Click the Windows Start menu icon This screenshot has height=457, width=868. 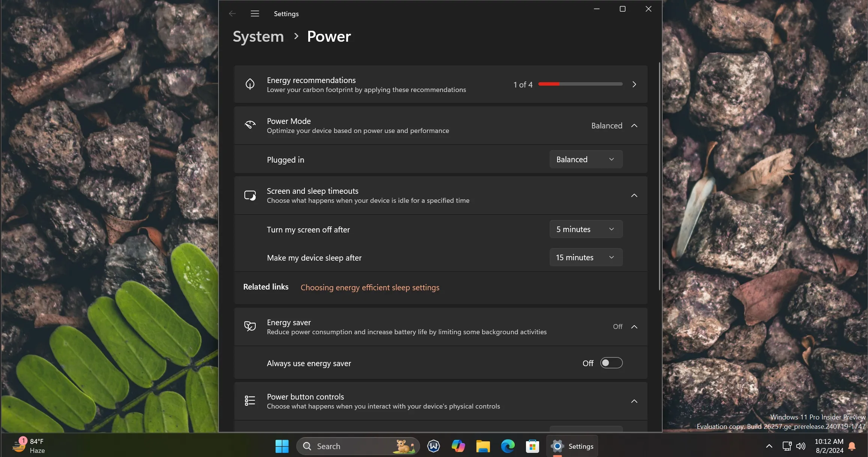[282, 445]
